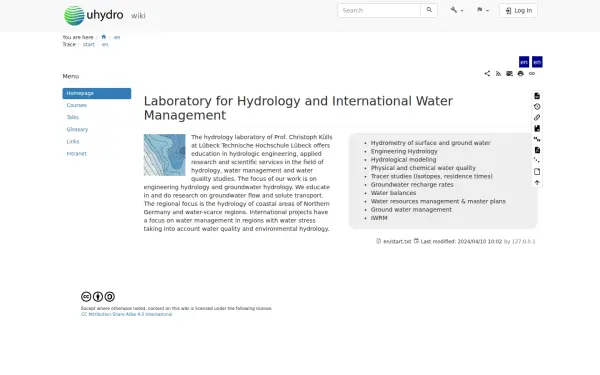This screenshot has width=600, height=375.
Task: Click 'Engineering Hydrology' list item
Action: [x=404, y=151]
